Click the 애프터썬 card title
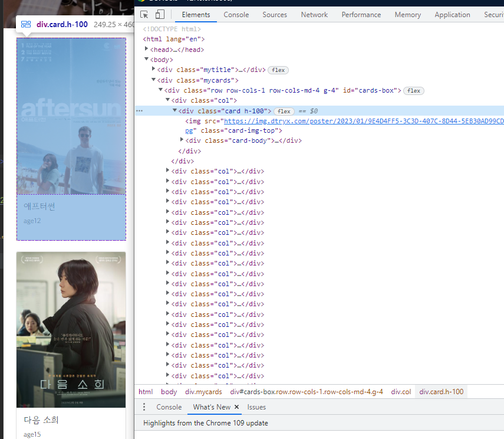Image resolution: width=504 pixels, height=439 pixels. 39,207
